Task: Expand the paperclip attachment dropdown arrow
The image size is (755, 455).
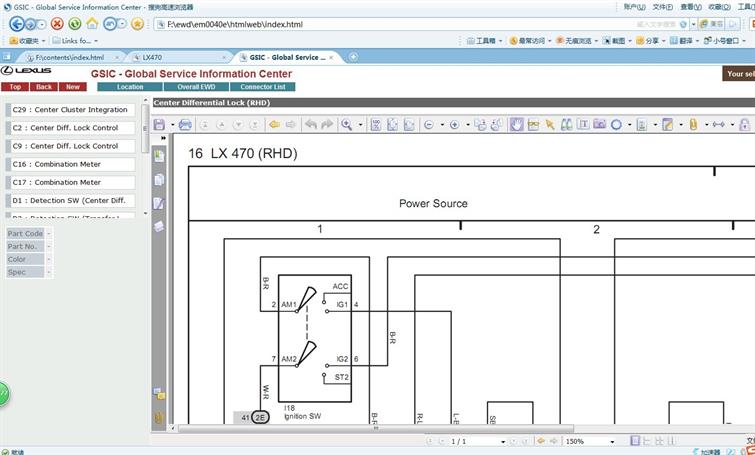Action: click(706, 125)
